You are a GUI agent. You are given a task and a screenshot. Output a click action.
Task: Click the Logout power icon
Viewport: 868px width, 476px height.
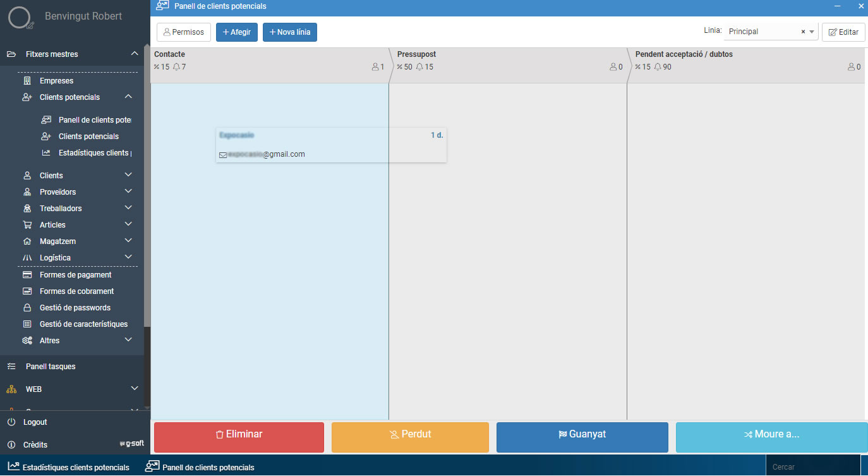coord(11,422)
